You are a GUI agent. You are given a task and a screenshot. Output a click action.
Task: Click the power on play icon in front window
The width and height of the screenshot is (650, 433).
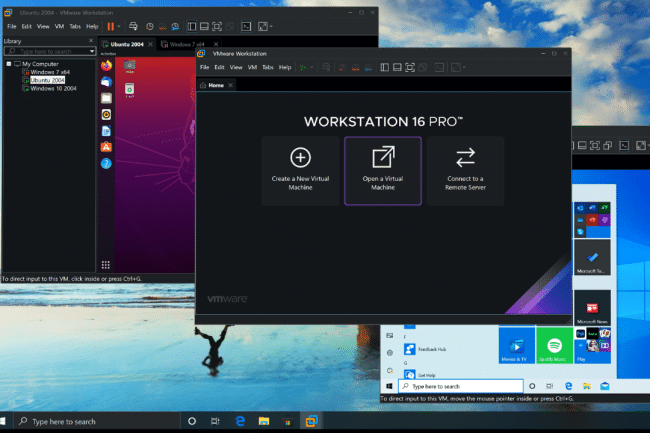[303, 68]
